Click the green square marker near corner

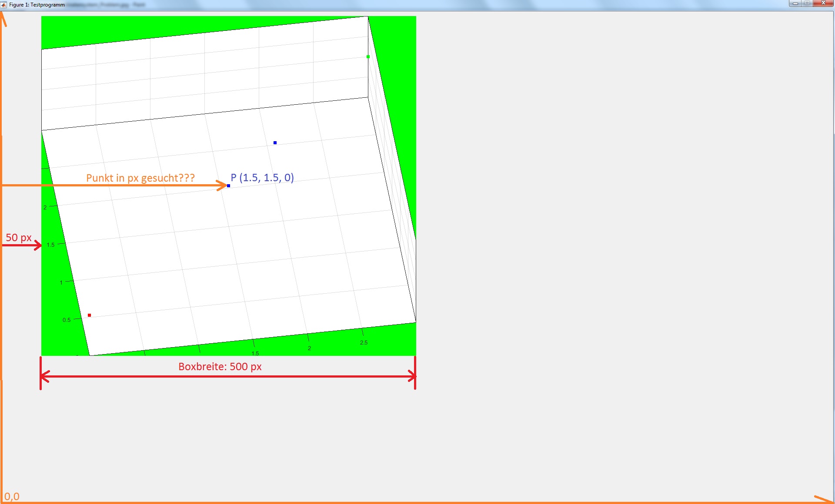click(x=368, y=56)
